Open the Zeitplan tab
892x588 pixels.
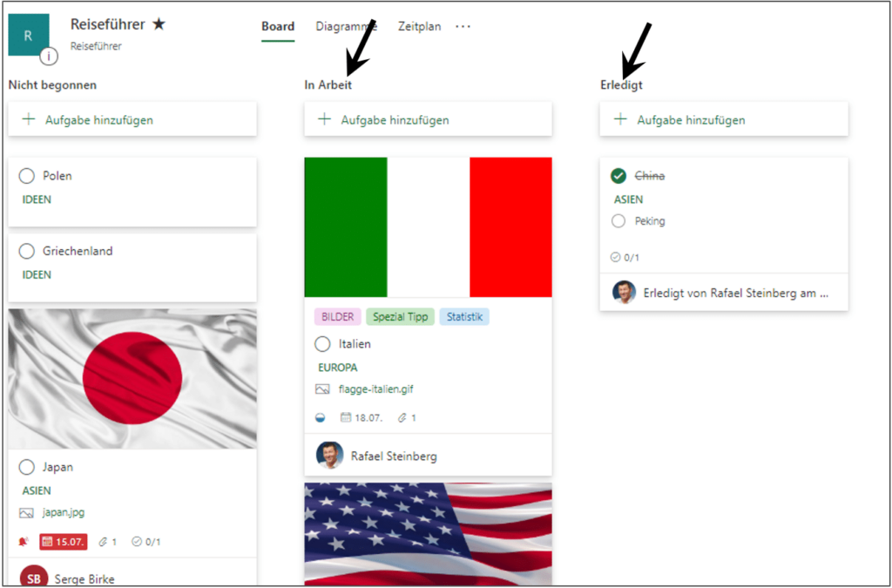[x=419, y=27]
